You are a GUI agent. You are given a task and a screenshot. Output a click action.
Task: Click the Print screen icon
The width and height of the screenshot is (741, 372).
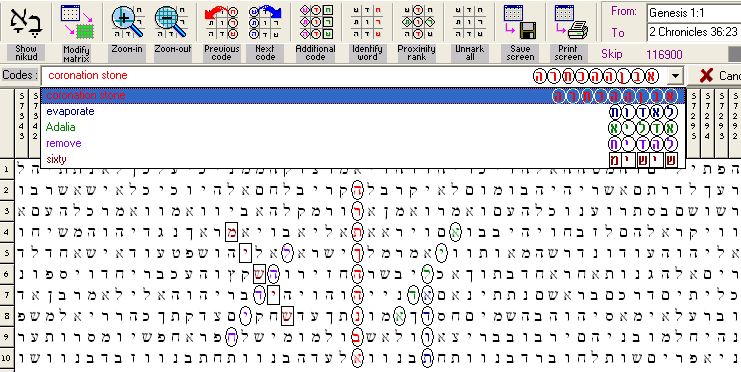[x=571, y=22]
